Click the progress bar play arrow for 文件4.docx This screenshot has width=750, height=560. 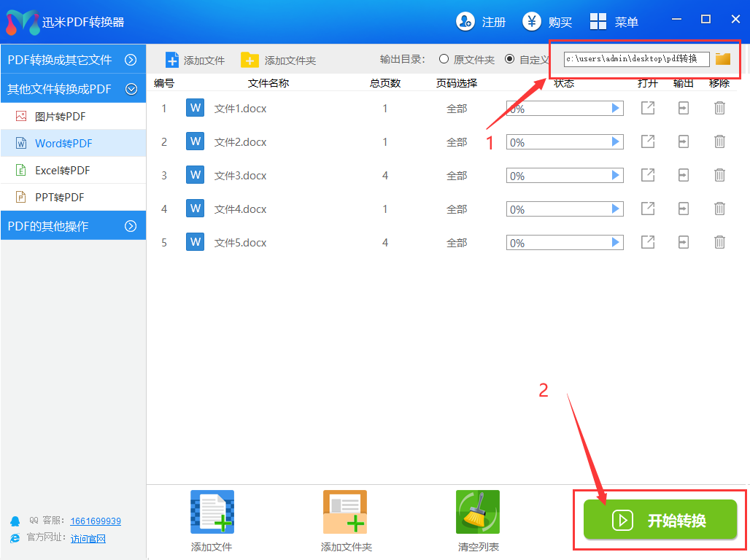pyautogui.click(x=616, y=209)
